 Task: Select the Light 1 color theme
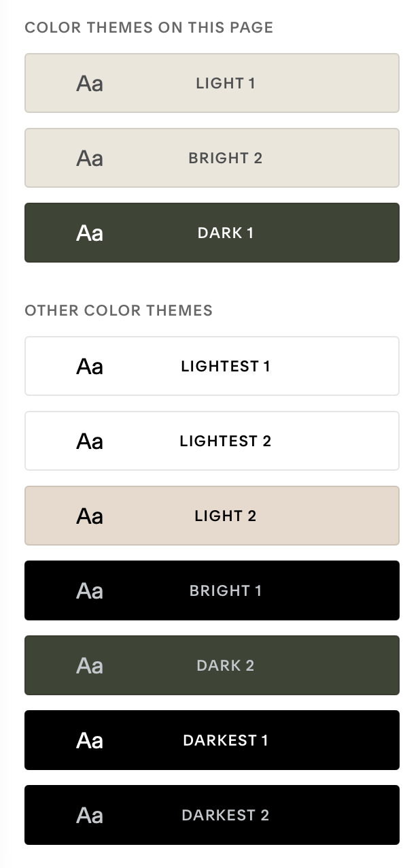[212, 83]
